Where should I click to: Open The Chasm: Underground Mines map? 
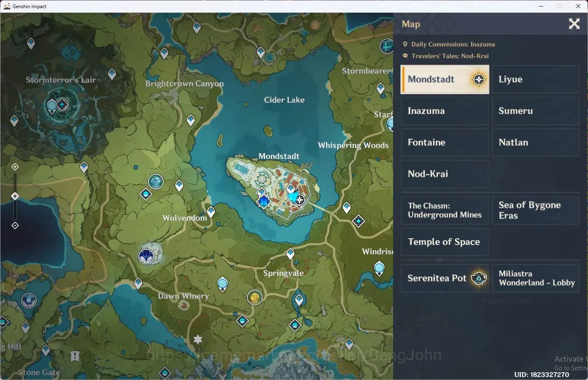click(x=445, y=210)
